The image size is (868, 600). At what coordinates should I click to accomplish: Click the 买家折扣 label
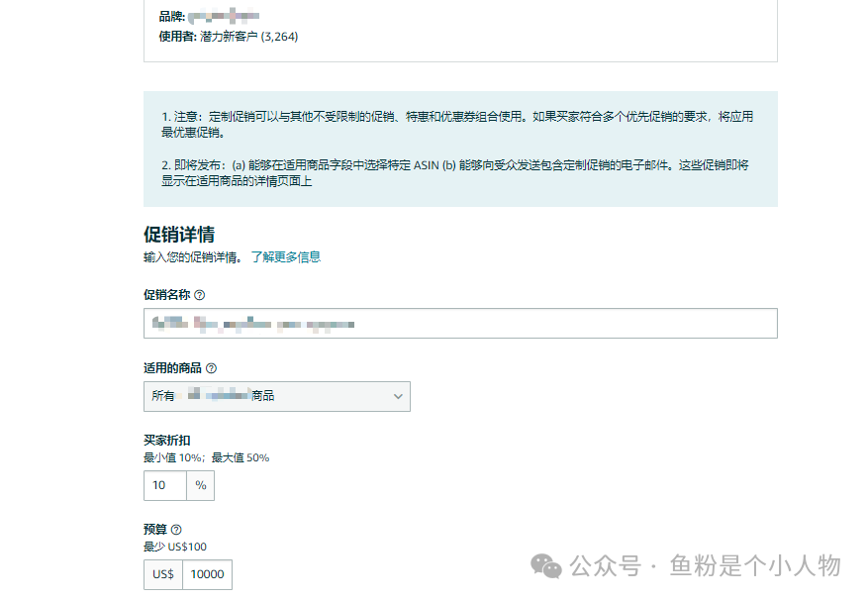pos(166,441)
